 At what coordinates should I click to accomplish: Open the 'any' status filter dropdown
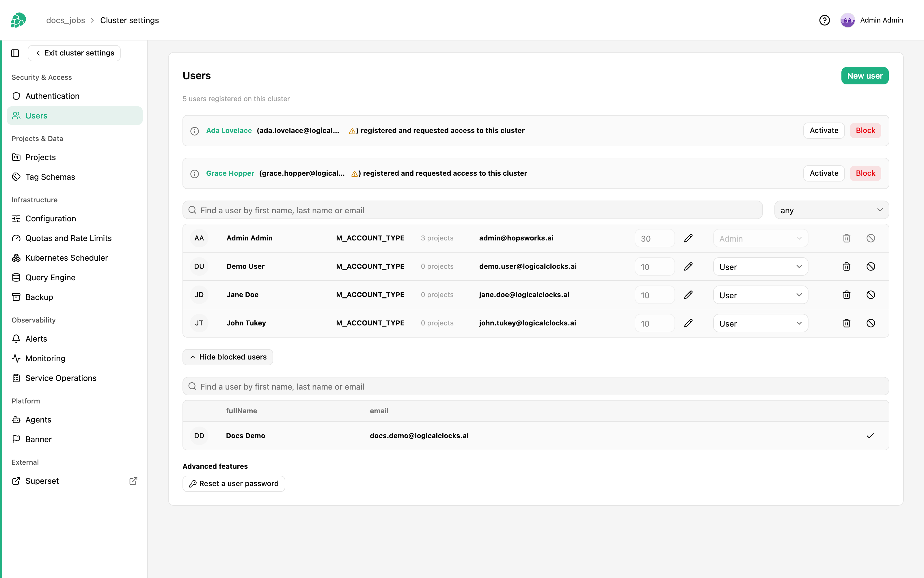pyautogui.click(x=831, y=210)
